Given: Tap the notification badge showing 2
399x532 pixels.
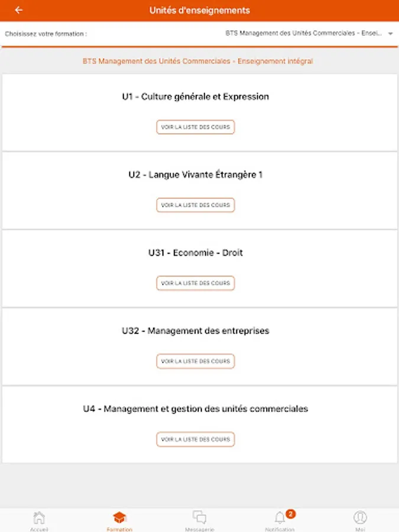Looking at the screenshot, I should point(290,514).
